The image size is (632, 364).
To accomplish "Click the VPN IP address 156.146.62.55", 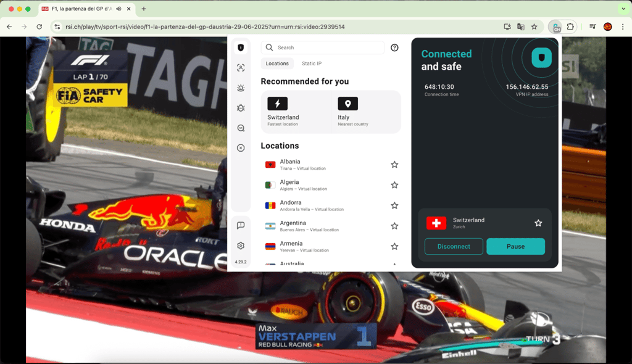I will [527, 86].
